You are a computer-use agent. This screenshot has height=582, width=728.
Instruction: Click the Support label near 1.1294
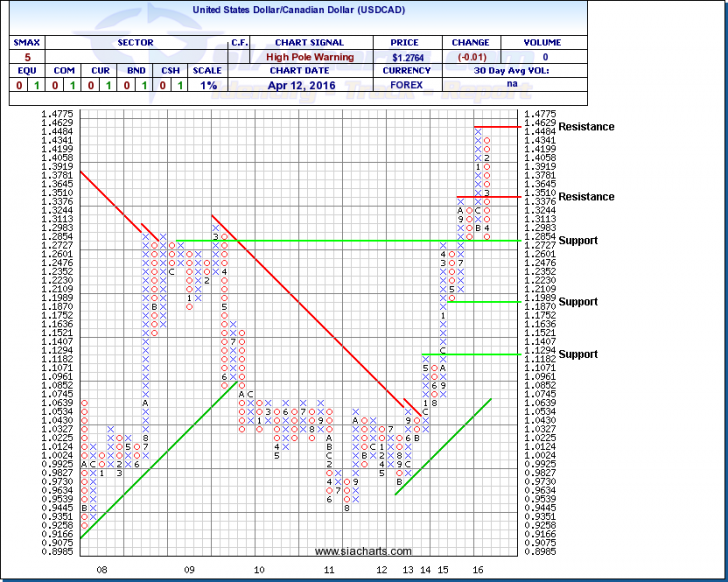click(x=578, y=355)
